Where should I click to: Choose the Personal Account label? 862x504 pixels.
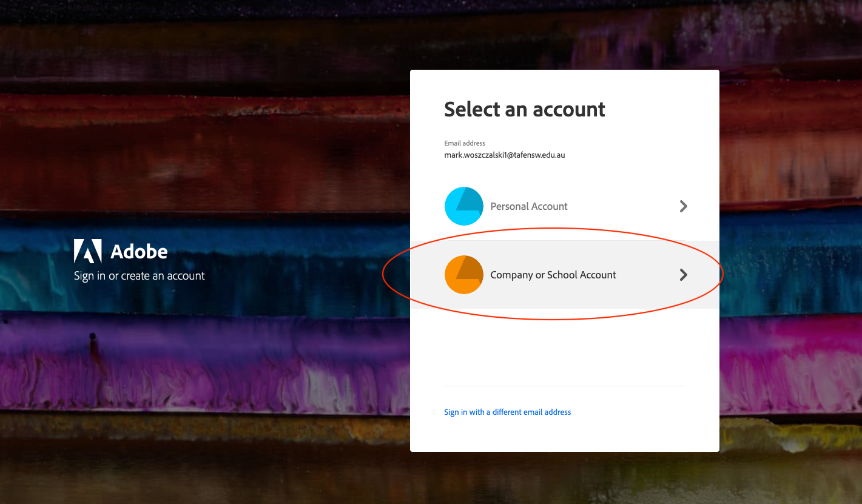point(528,206)
